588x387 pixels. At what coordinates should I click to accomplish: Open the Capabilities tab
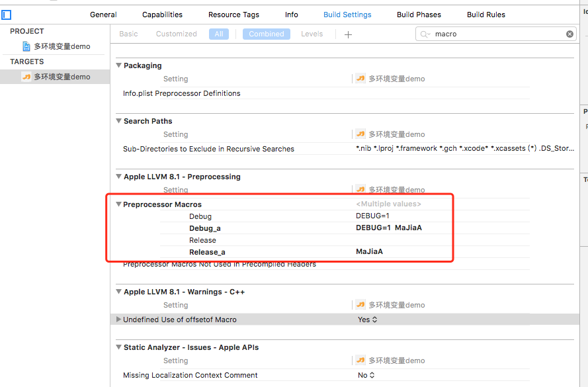coord(162,15)
